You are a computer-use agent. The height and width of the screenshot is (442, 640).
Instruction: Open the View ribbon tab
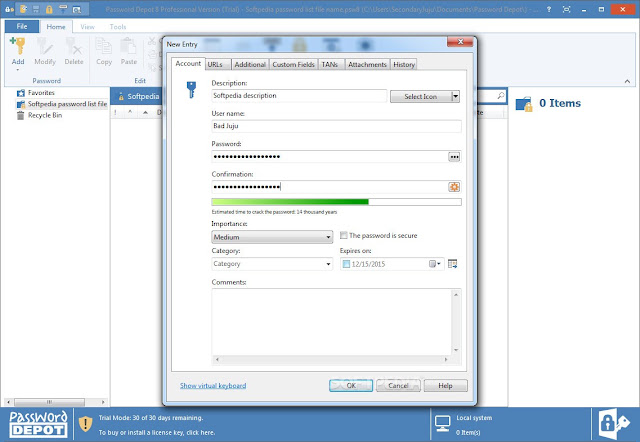point(87,27)
